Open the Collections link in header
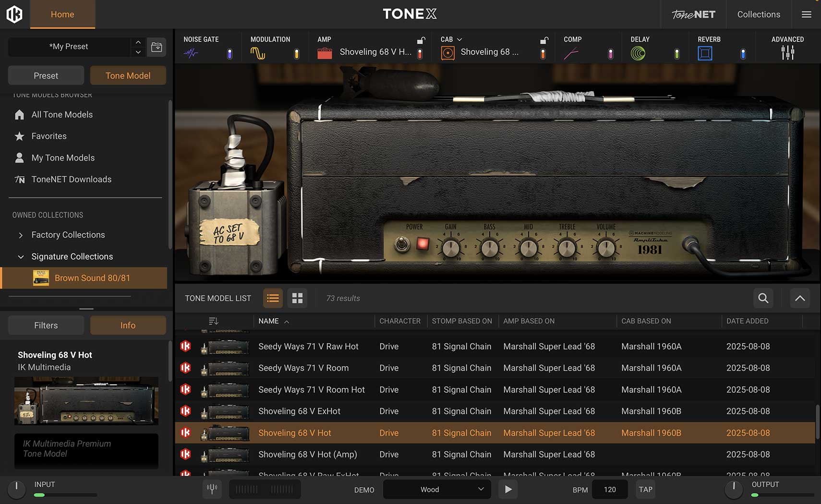 tap(759, 14)
